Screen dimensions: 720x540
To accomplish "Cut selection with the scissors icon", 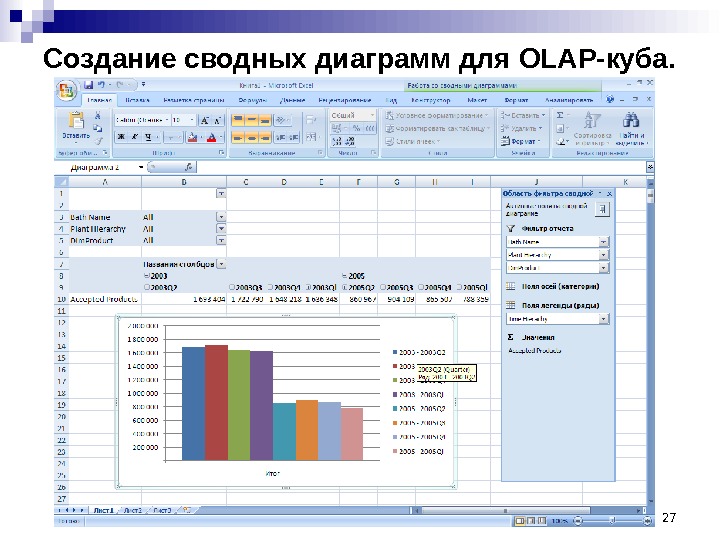I will [97, 115].
